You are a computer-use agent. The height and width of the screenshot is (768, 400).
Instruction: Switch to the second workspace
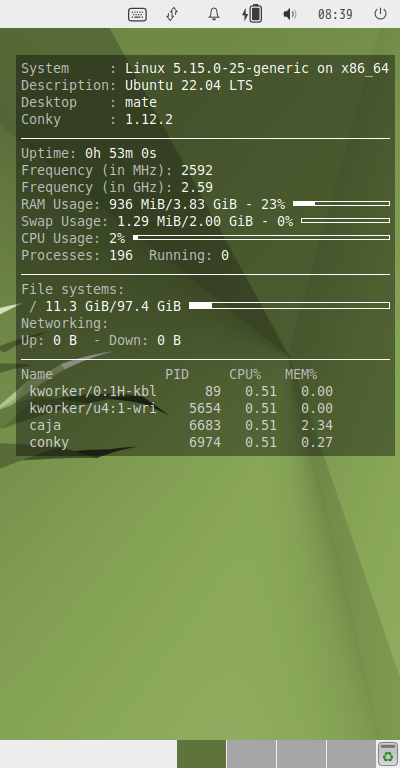(x=252, y=754)
